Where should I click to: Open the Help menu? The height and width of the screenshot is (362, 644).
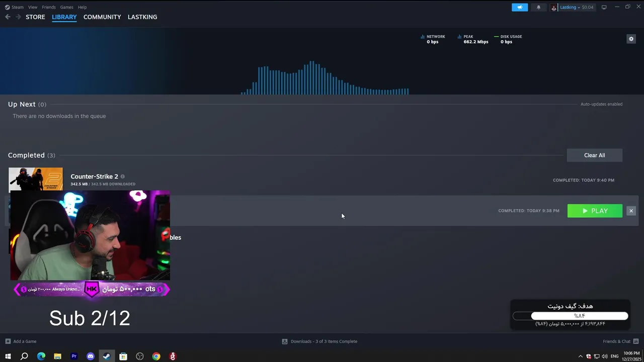tap(82, 7)
